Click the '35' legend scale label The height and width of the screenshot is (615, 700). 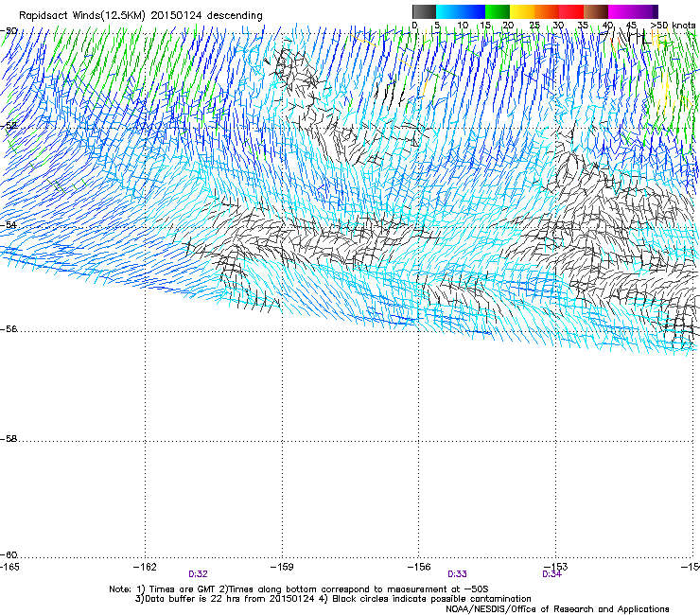pyautogui.click(x=583, y=26)
